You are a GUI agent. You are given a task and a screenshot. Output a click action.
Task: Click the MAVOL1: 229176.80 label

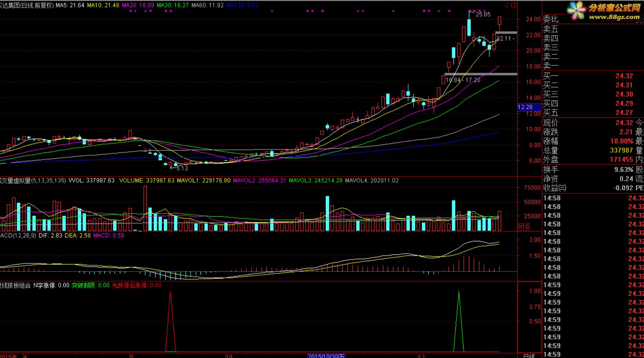(x=204, y=180)
